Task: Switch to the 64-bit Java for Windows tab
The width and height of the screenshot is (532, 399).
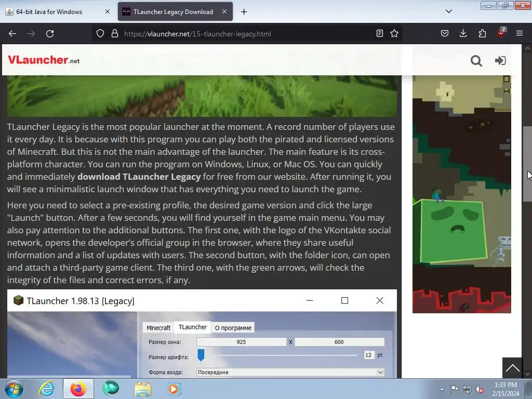Action: click(58, 11)
